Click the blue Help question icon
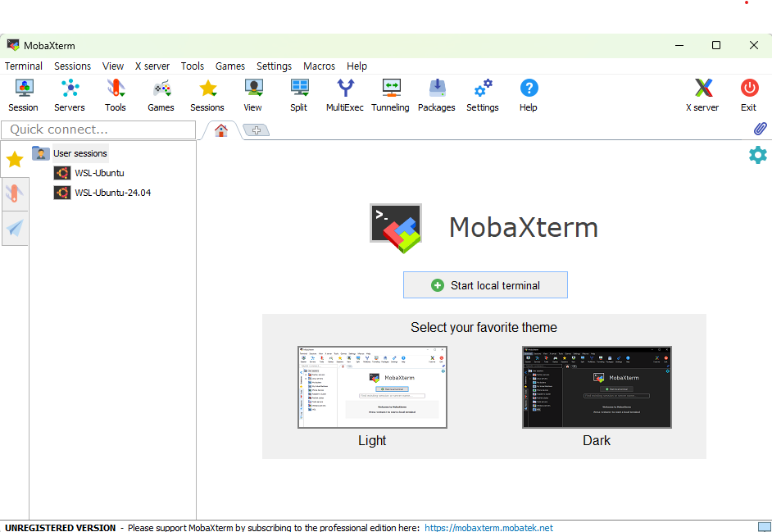 point(529,89)
